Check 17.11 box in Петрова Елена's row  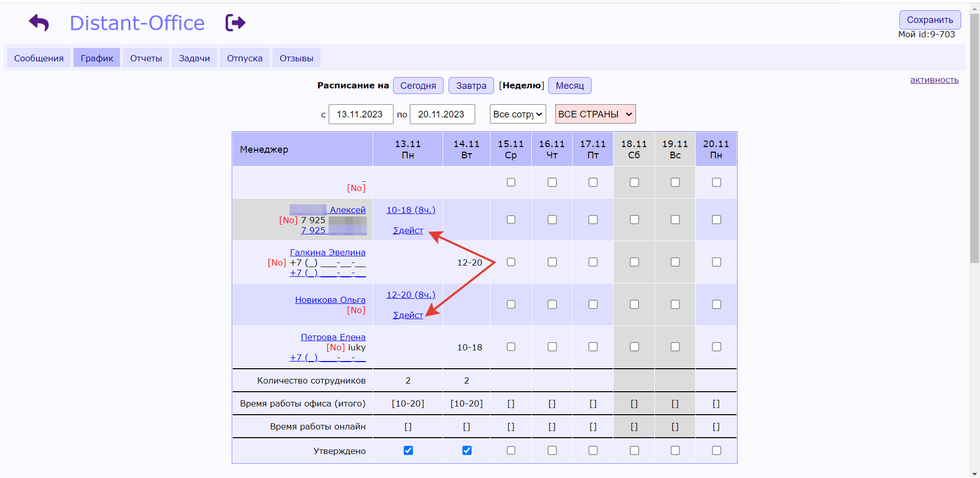pyautogui.click(x=593, y=347)
